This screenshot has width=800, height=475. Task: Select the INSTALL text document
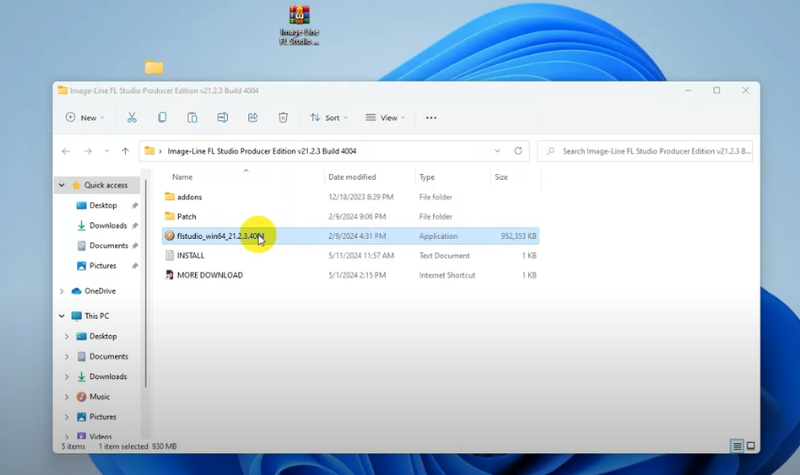click(351, 256)
